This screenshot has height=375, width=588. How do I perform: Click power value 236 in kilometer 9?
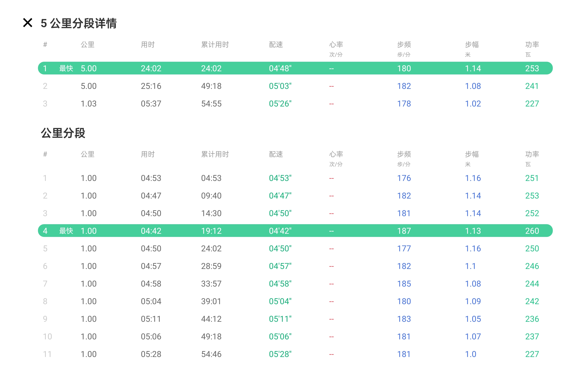click(x=532, y=319)
